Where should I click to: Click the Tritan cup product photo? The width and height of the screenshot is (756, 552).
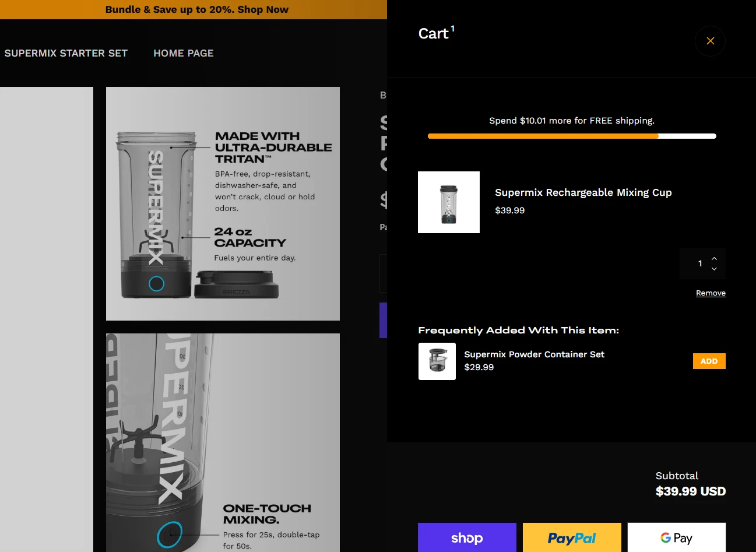tap(223, 203)
